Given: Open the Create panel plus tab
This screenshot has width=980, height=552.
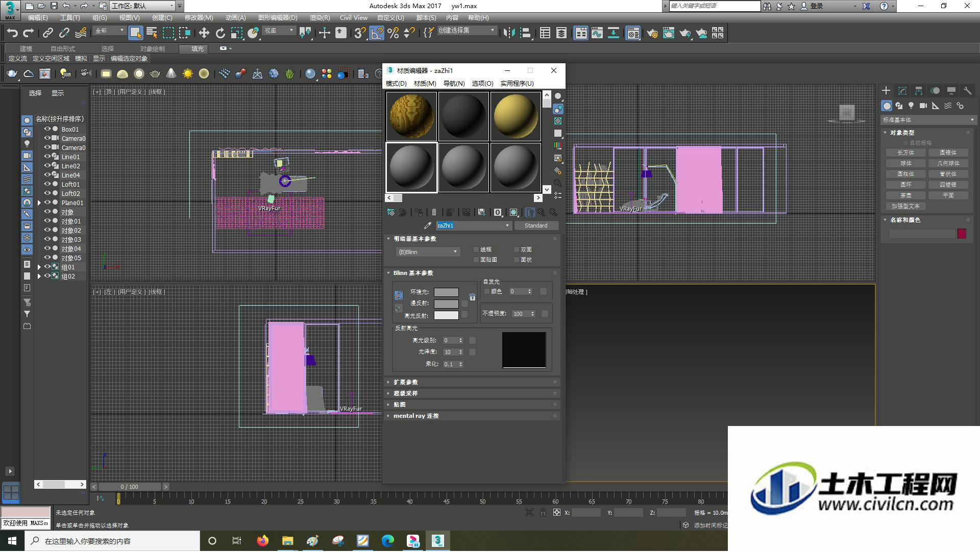Looking at the screenshot, I should point(886,90).
